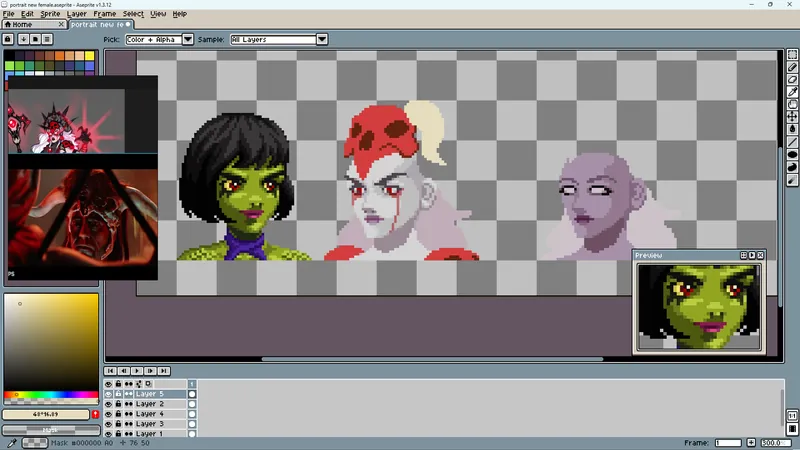The width and height of the screenshot is (800, 450).
Task: Select the Paint Bucket tool
Action: (792, 130)
